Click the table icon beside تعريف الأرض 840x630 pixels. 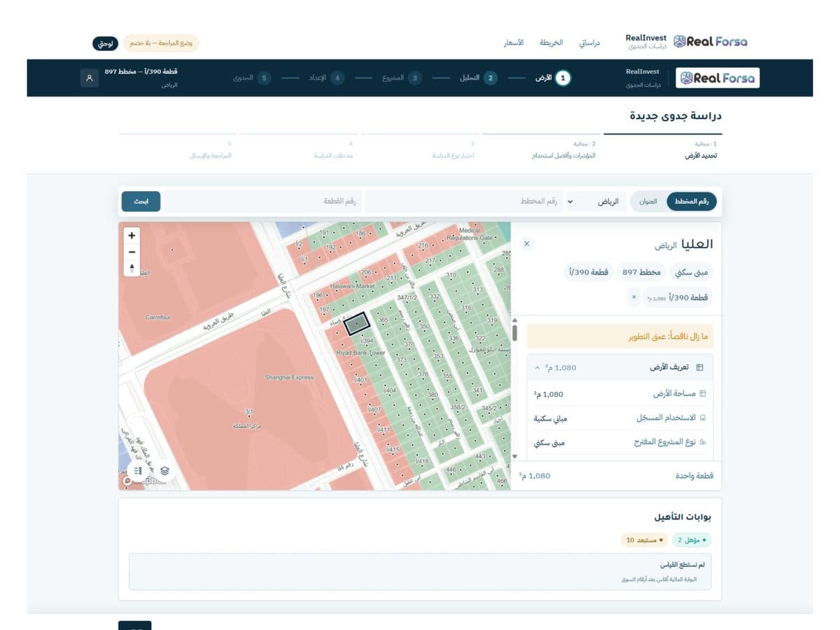[699, 367]
